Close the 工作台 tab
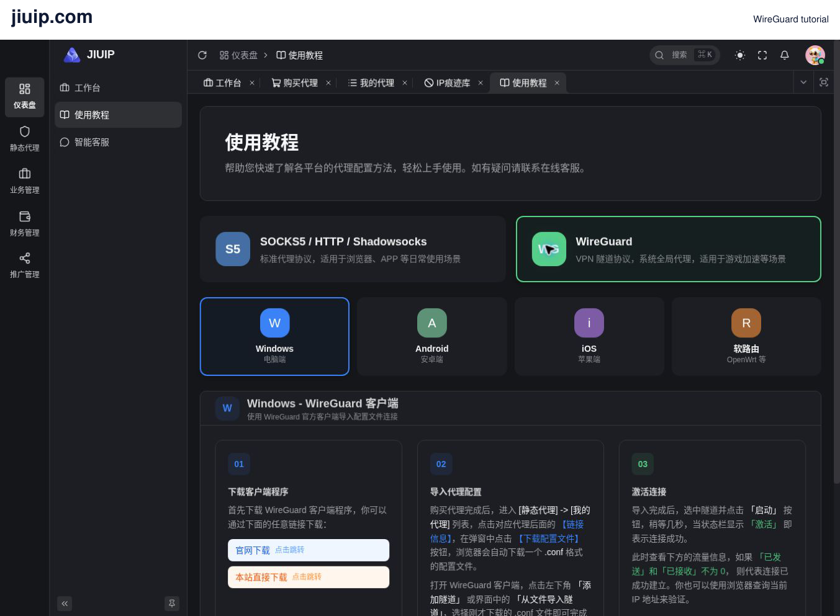The width and height of the screenshot is (840, 616). 252,83
